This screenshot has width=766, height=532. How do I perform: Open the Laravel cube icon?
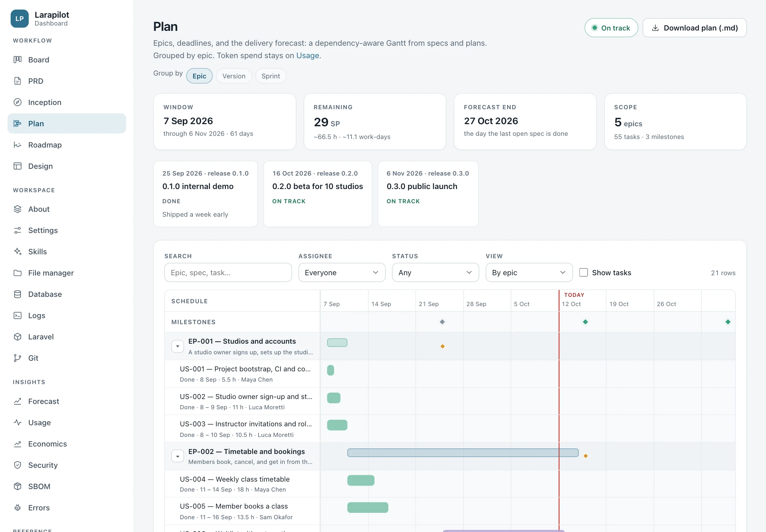(17, 337)
